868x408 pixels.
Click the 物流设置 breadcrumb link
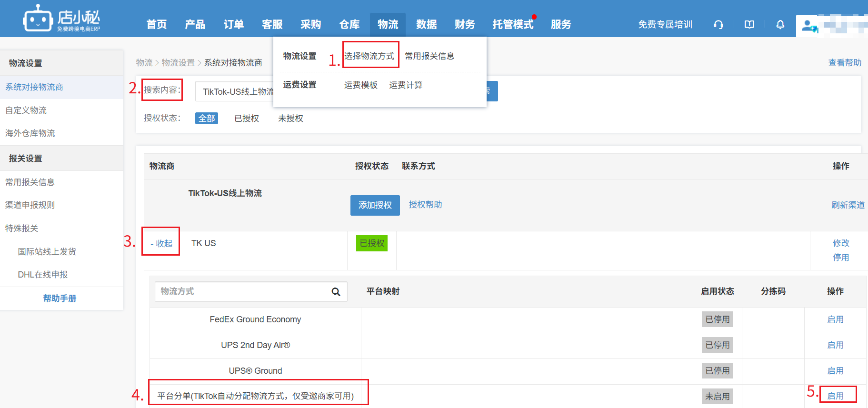click(x=179, y=63)
